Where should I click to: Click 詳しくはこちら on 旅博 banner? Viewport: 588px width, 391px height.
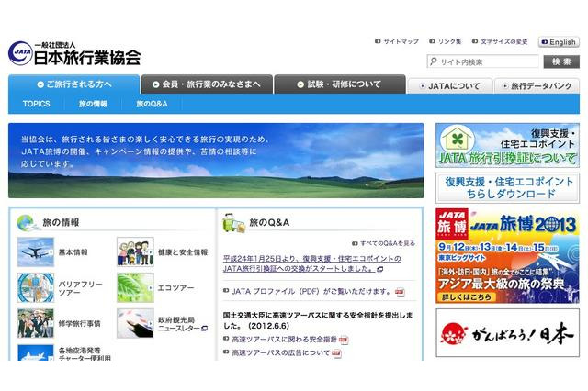pos(466,297)
